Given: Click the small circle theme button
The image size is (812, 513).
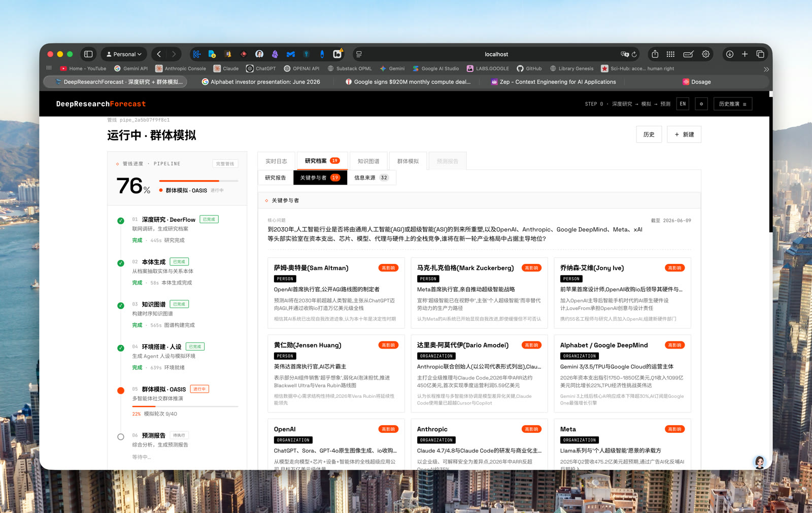Looking at the screenshot, I should pyautogui.click(x=701, y=104).
